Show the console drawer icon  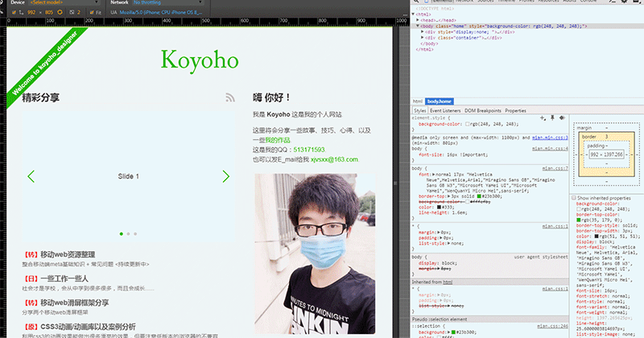(613, 2)
